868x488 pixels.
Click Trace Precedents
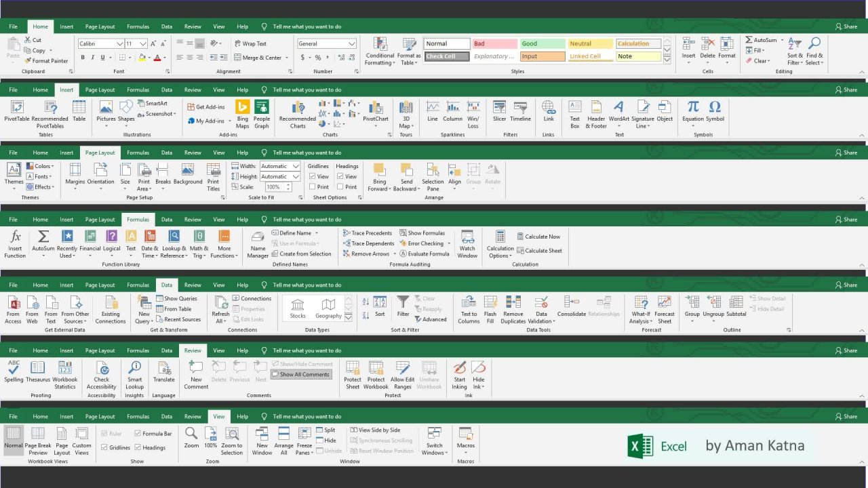click(x=368, y=233)
